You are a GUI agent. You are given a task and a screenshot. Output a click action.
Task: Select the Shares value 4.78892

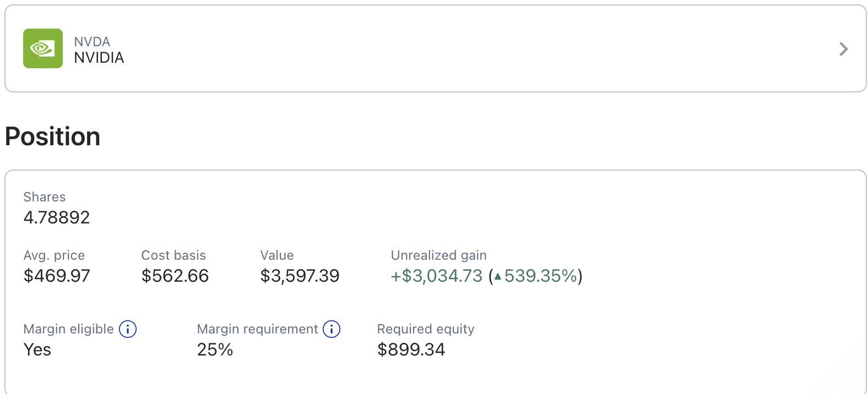click(57, 217)
